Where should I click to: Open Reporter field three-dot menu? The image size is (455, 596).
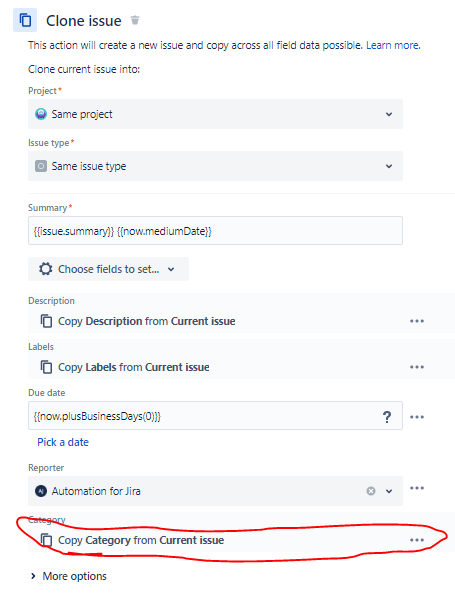pyautogui.click(x=417, y=488)
